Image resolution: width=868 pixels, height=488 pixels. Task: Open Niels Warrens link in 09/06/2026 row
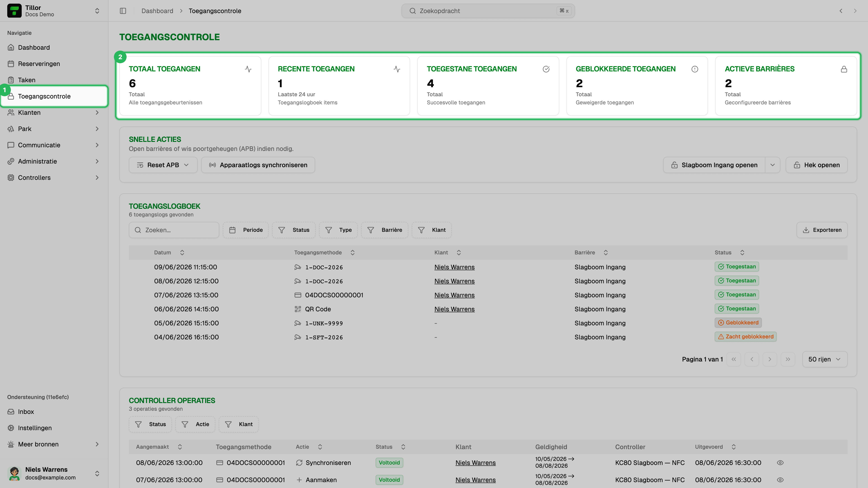pos(454,267)
